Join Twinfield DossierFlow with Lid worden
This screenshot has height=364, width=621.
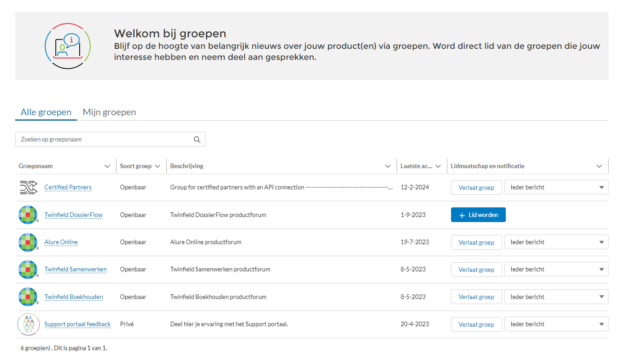478,215
